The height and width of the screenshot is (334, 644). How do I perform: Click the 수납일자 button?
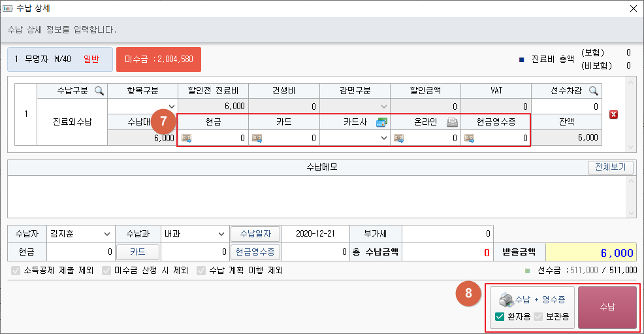(x=255, y=234)
